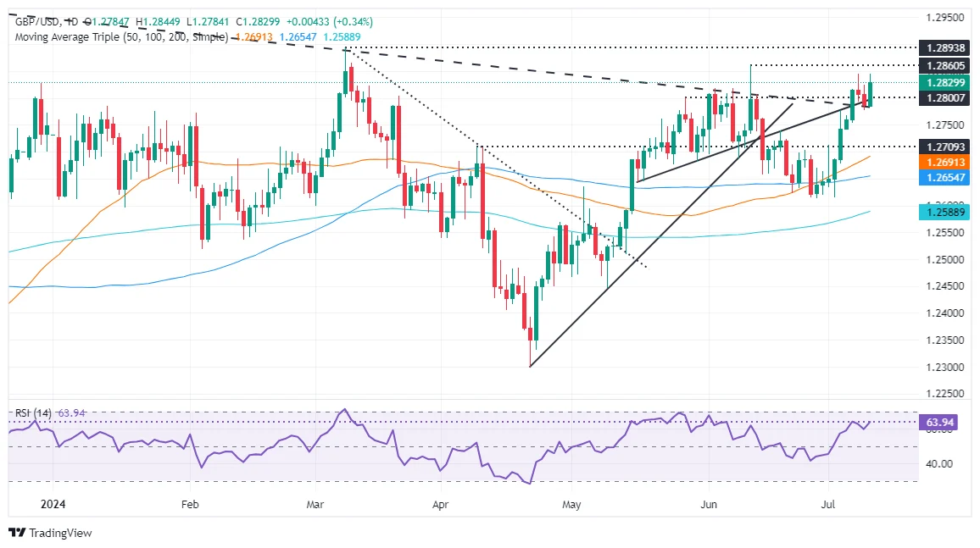This screenshot has height=548, width=980.
Task: Click the RSI (14) indicator label
Action: (x=33, y=413)
